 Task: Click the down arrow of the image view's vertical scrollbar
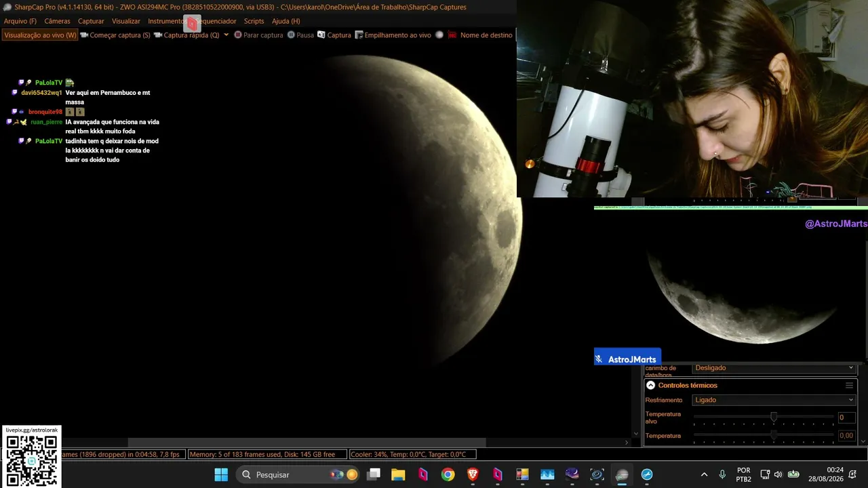[635, 434]
